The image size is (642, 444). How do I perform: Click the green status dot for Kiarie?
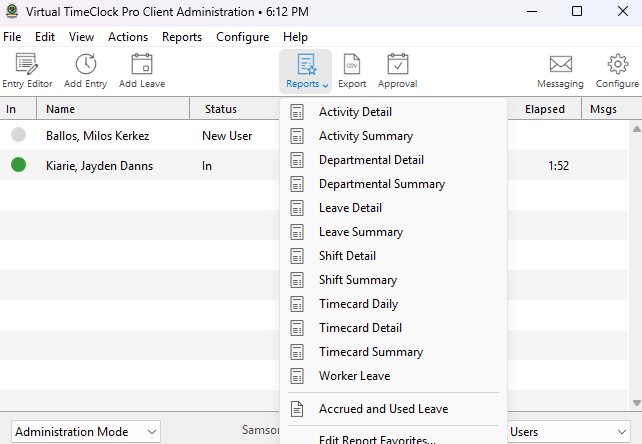18,165
